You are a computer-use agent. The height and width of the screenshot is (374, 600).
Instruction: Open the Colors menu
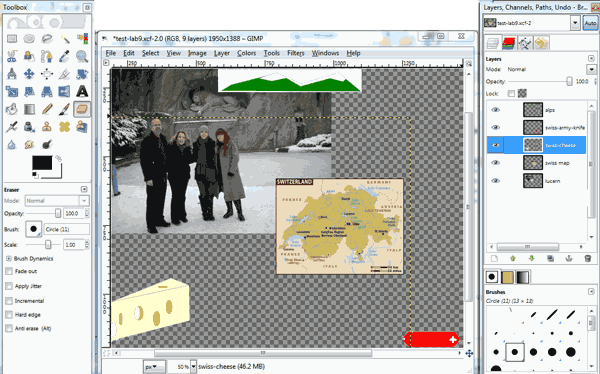point(246,53)
